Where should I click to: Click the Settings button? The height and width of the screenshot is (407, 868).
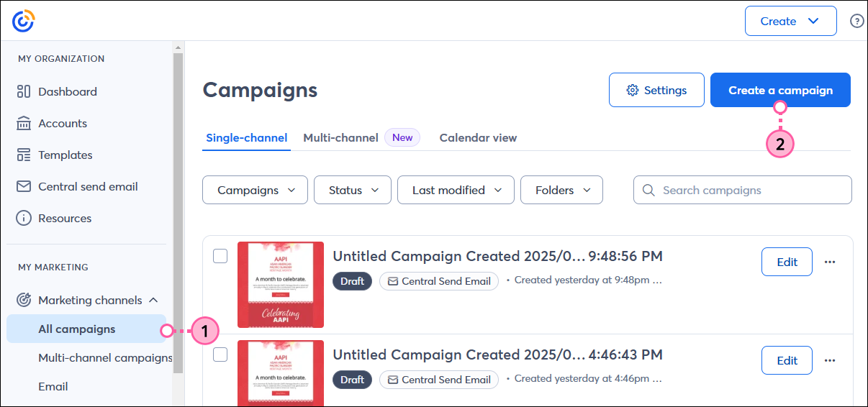(656, 90)
